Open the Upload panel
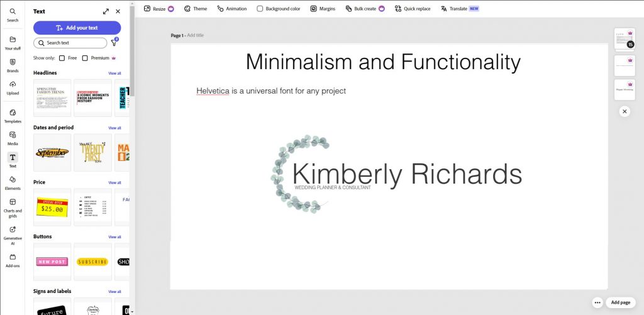 click(13, 87)
